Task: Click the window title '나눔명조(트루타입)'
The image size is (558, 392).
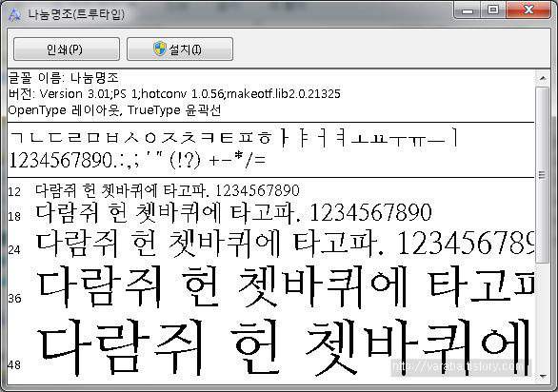Action: point(76,14)
